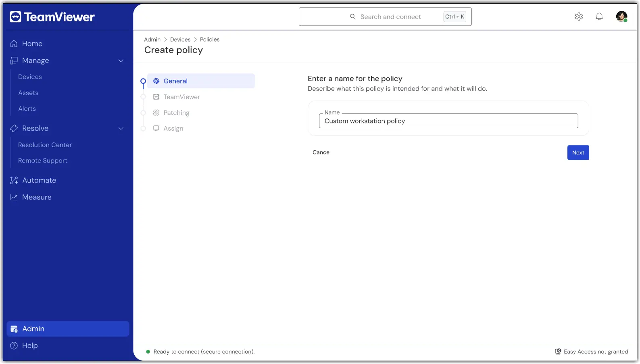The image size is (640, 364).
Task: Go to Admin breadcrumb link
Action: coord(152,40)
